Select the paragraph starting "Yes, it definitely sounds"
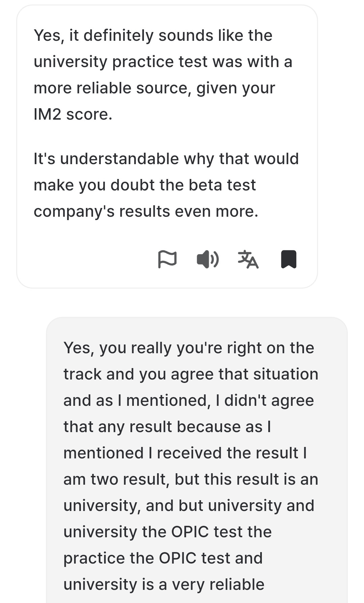The image size is (364, 603). coord(163,75)
